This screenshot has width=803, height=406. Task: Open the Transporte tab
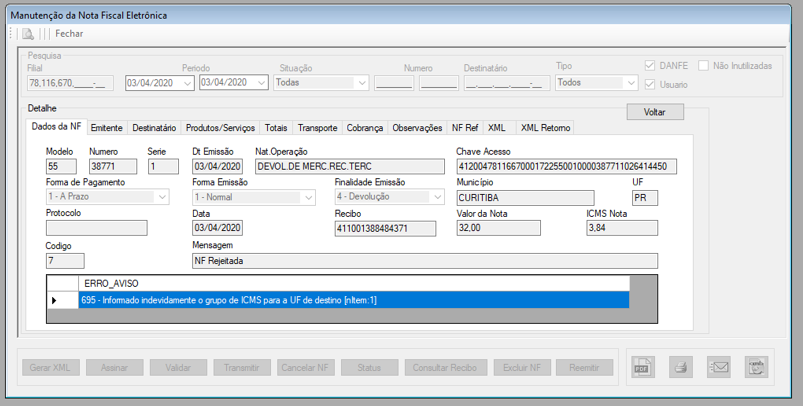318,128
